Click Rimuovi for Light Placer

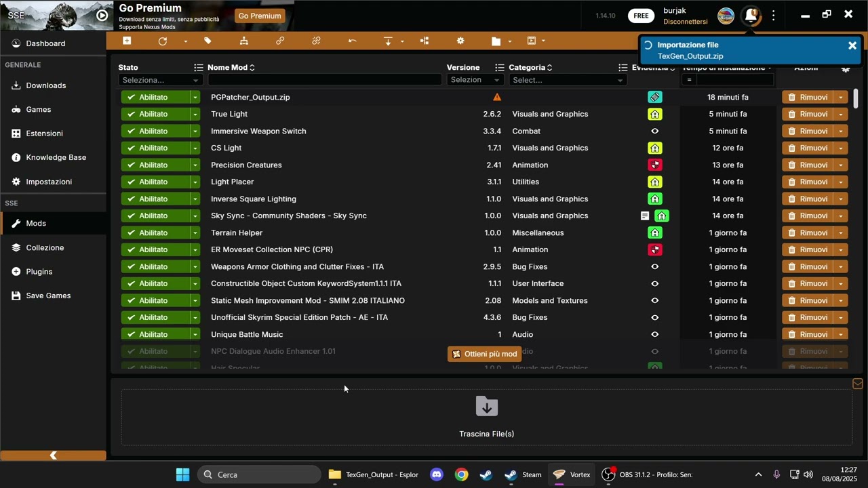(x=808, y=182)
